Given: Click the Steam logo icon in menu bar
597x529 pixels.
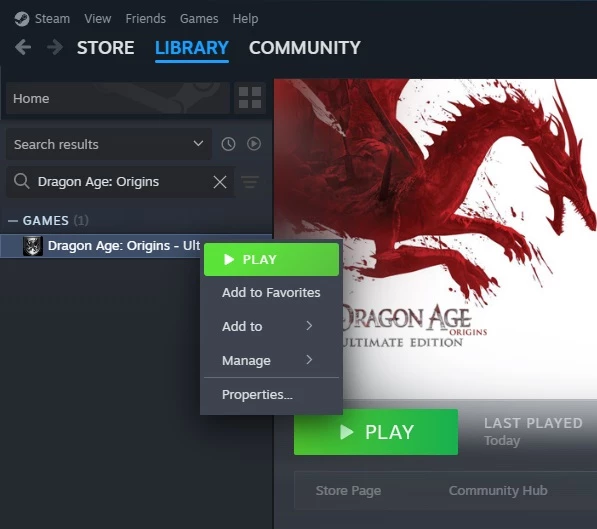Looking at the screenshot, I should pyautogui.click(x=22, y=19).
